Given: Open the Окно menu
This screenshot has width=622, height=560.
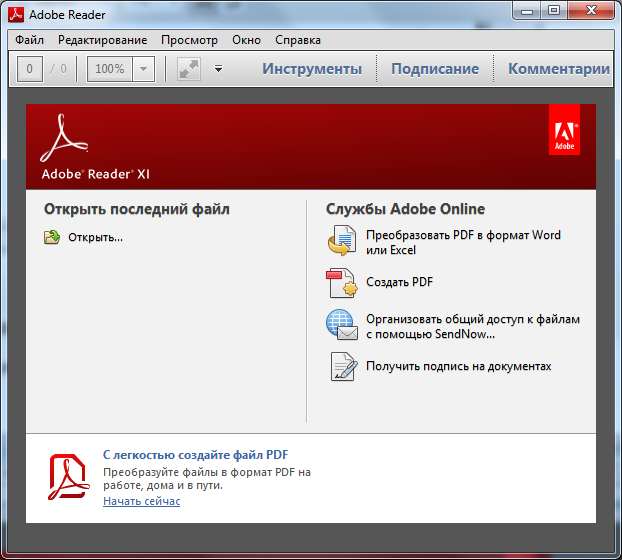Looking at the screenshot, I should (x=246, y=40).
